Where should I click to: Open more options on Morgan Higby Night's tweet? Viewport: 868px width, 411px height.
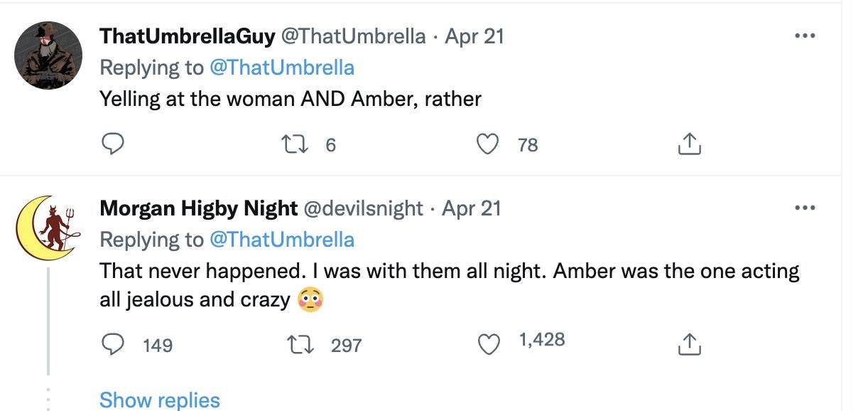click(805, 208)
